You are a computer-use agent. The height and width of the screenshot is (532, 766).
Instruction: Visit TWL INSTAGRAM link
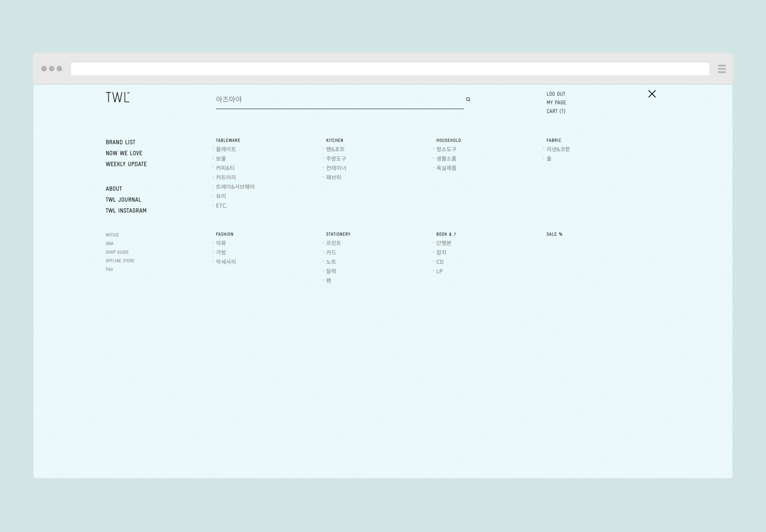126,211
